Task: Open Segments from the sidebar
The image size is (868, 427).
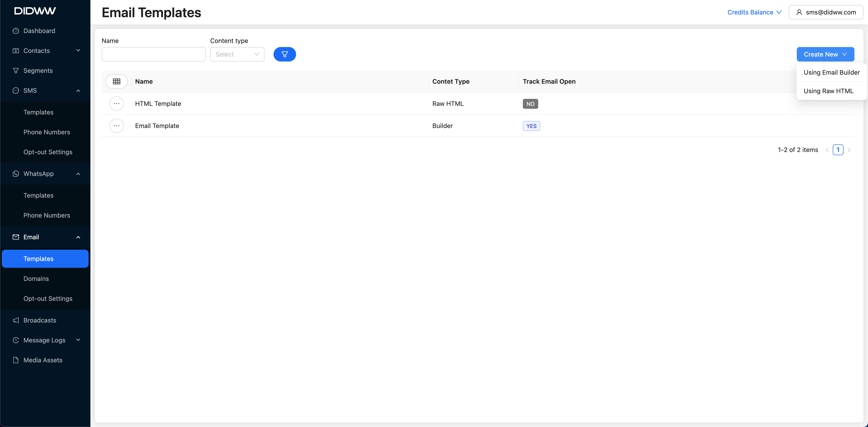Action: [45, 70]
